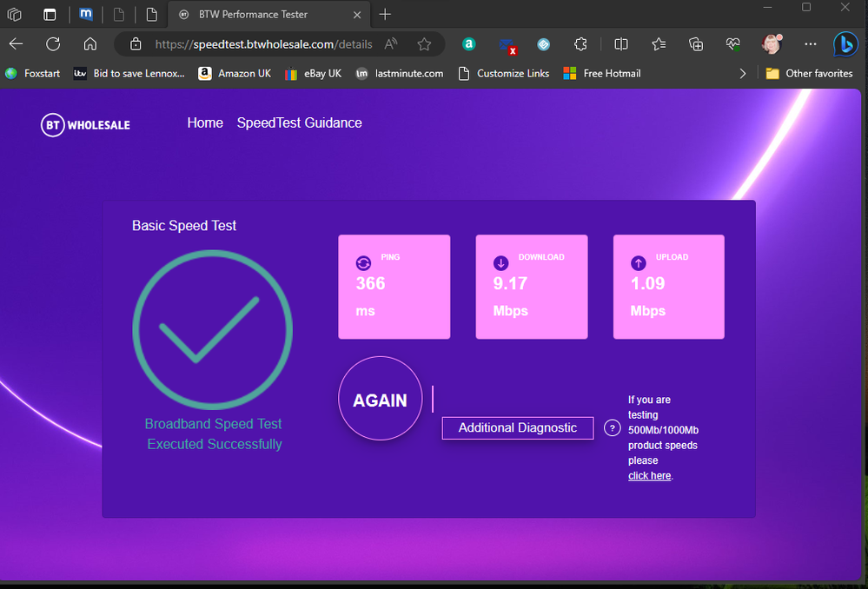
Task: Open the browser Extensions puzzle icon
Action: (x=580, y=43)
